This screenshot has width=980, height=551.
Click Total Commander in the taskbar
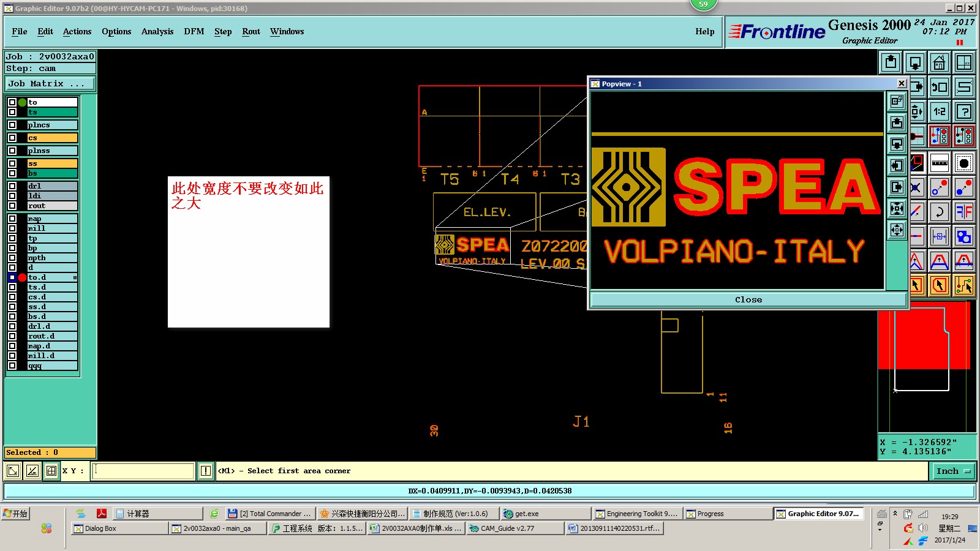click(269, 514)
